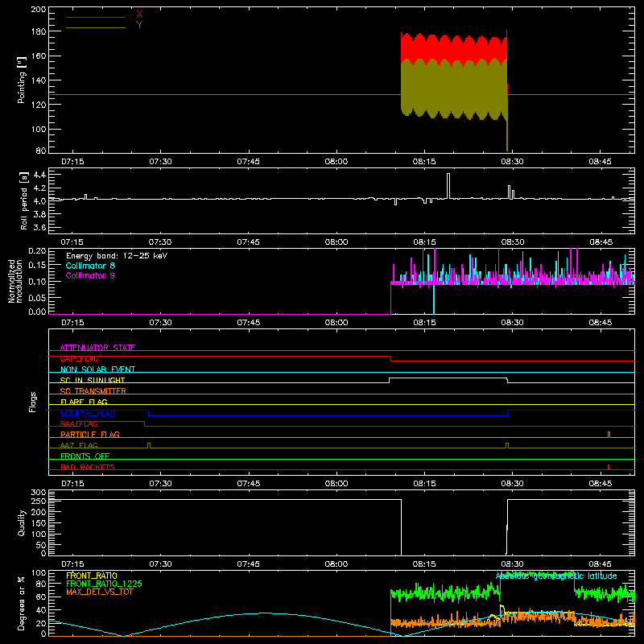Click the PARTICLE_FLAG pulse near 08:46

pos(609,435)
